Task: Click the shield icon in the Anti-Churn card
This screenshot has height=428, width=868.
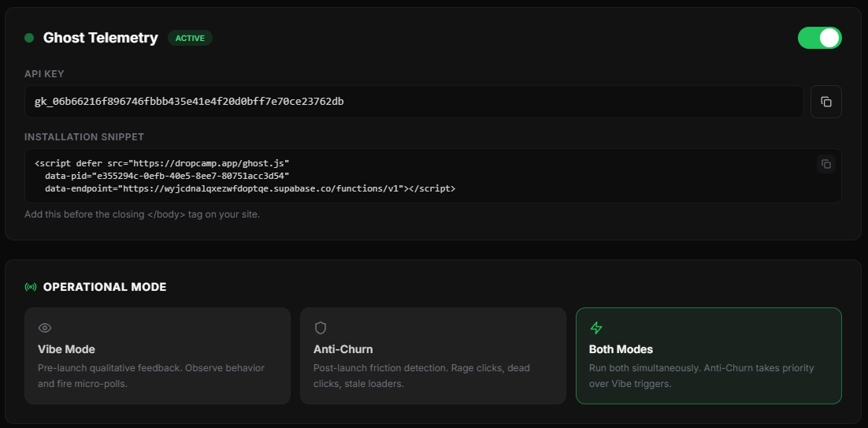Action: point(321,328)
